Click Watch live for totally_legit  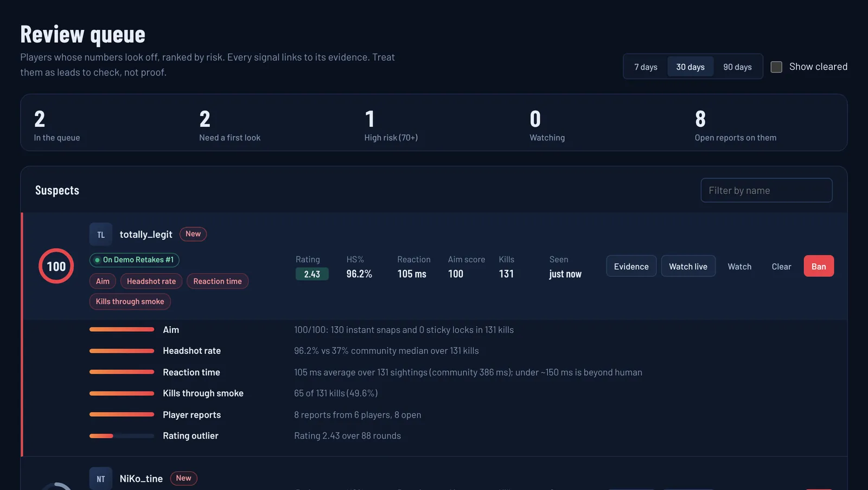(x=688, y=266)
